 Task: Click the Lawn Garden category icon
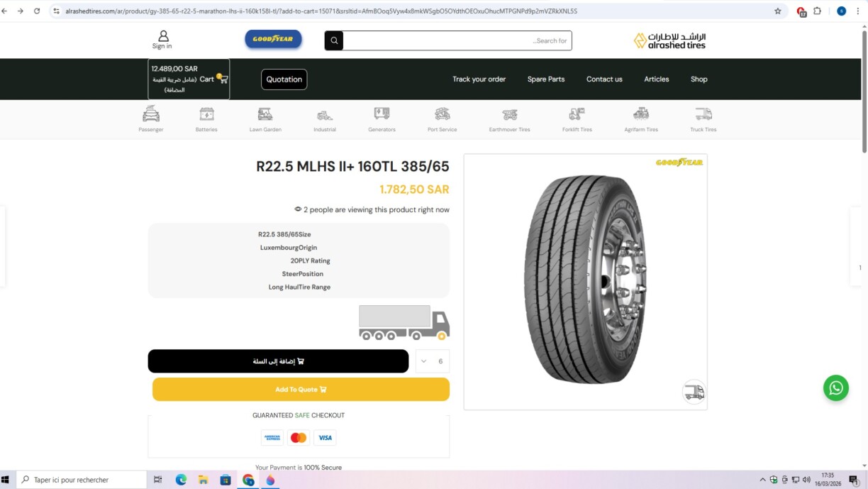click(265, 115)
